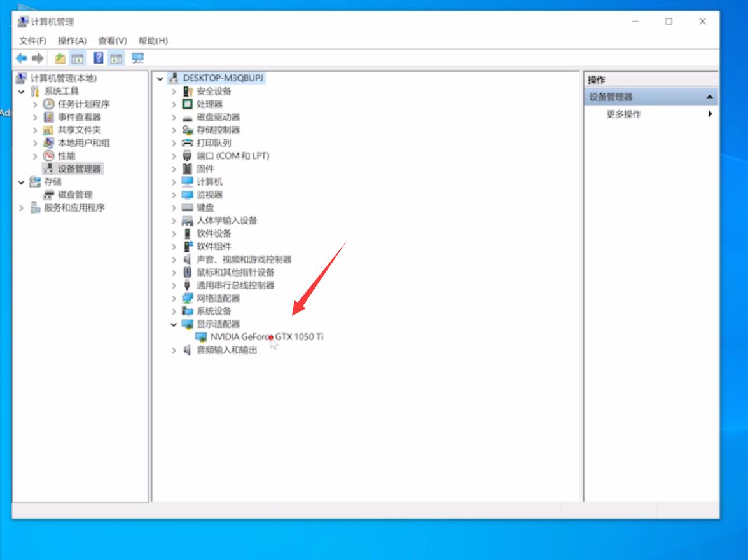Open the 查看(V) menu
Screen dimensions: 748x560
coord(112,41)
